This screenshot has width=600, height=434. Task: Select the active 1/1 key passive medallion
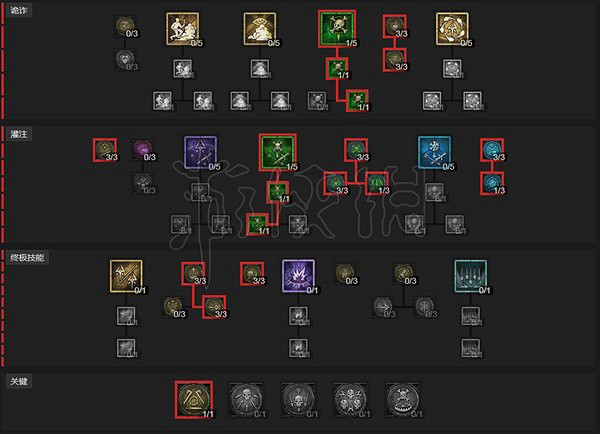point(194,400)
